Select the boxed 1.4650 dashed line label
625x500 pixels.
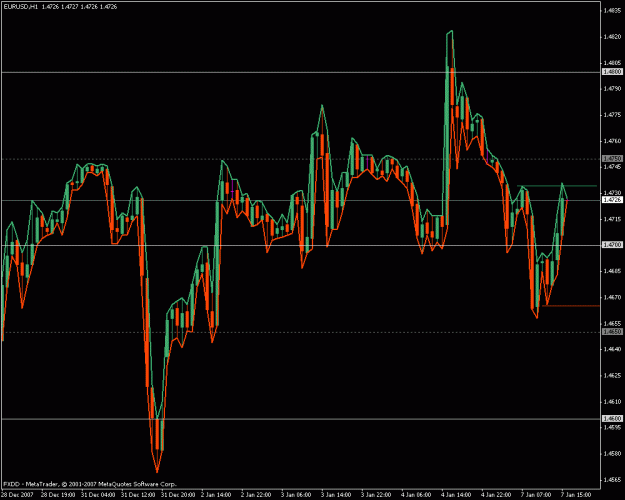pos(612,332)
